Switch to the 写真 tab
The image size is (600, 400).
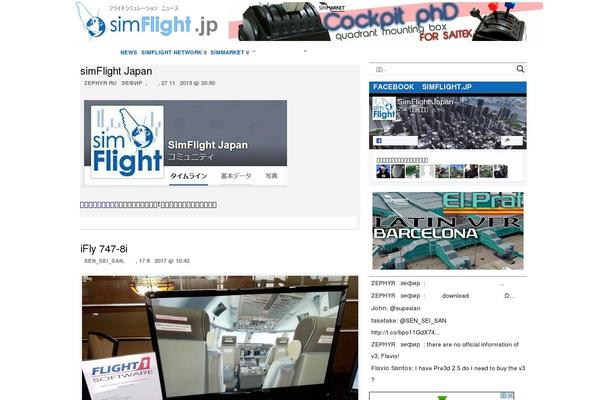pos(271,176)
